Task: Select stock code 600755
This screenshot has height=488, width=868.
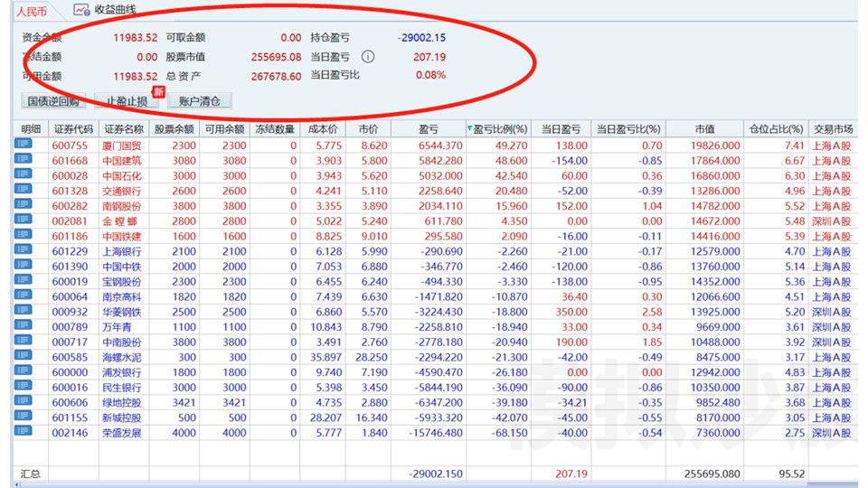Action: tap(70, 145)
